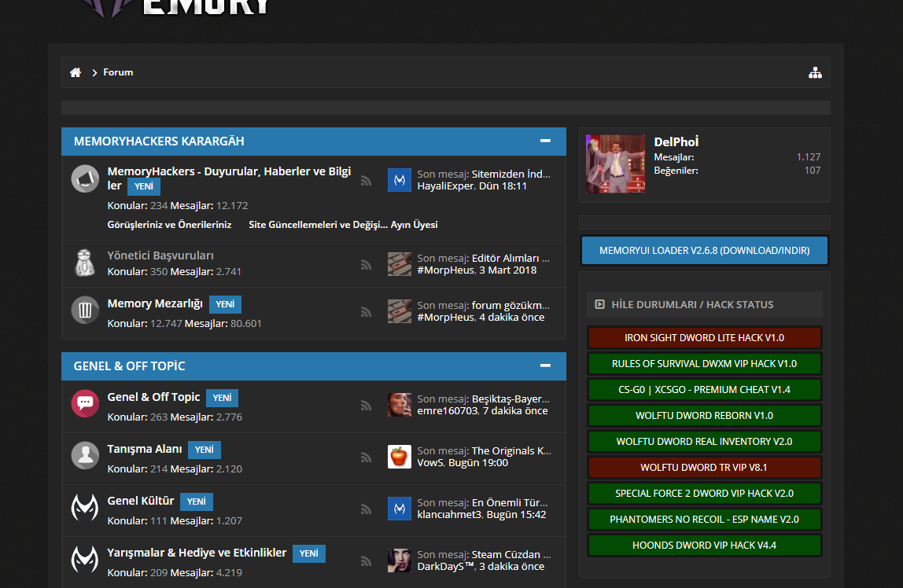
Task: Click the Duyurular forum status icon
Action: [x=85, y=178]
